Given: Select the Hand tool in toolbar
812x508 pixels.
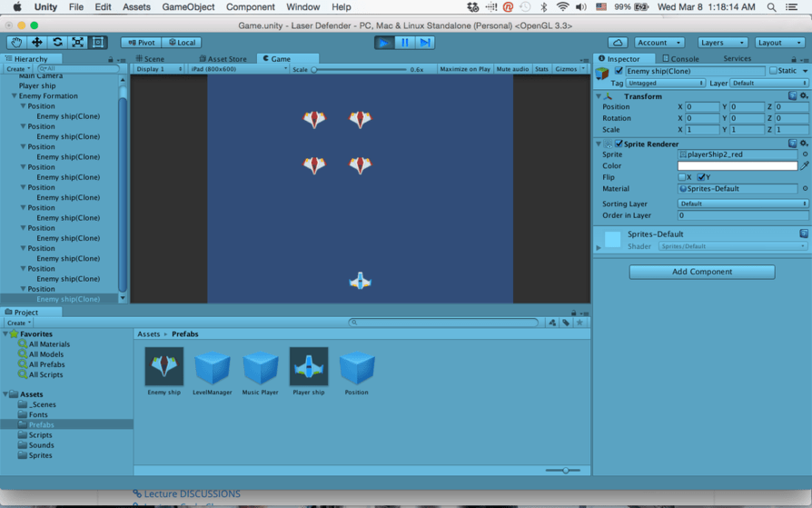Looking at the screenshot, I should [x=16, y=43].
